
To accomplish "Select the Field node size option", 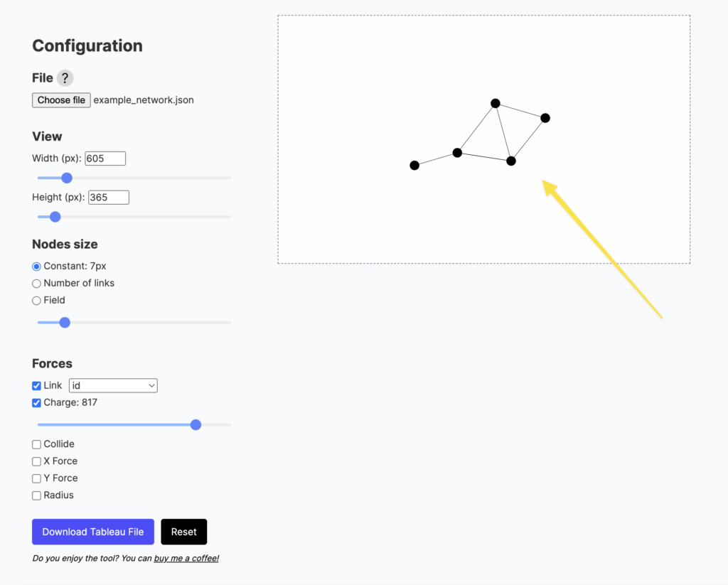I will [37, 301].
